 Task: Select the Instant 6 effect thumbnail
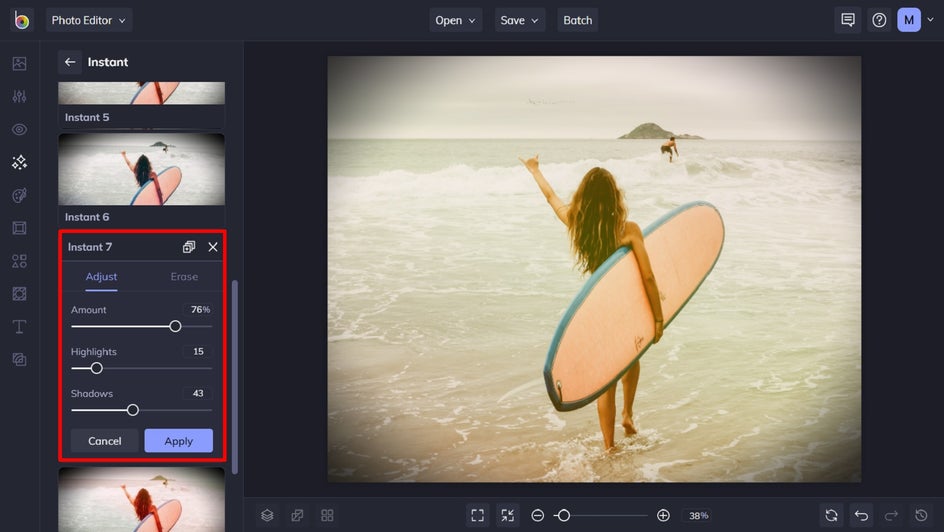(x=141, y=169)
